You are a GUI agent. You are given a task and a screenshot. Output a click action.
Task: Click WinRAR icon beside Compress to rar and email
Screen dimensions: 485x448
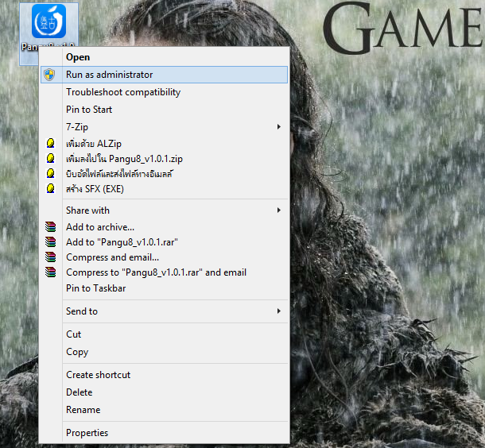(50, 272)
